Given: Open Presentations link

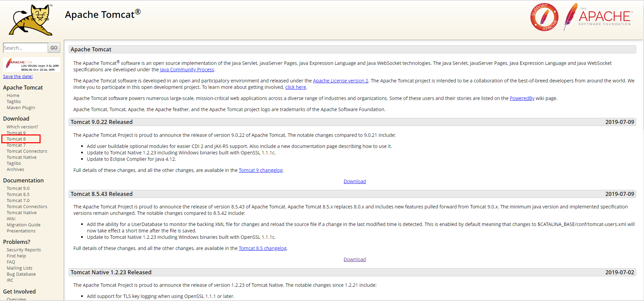Looking at the screenshot, I should (x=21, y=231).
